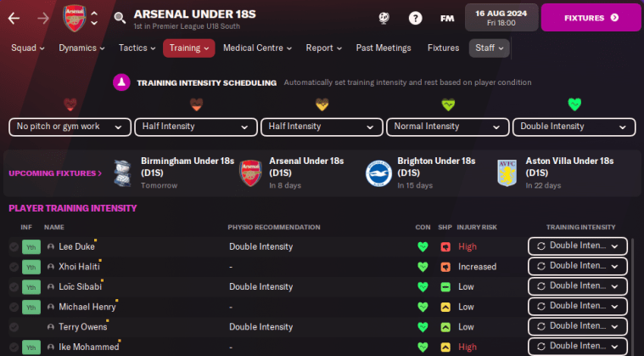Click the Brighton Under 18s fixture badge
644x356 pixels.
(x=378, y=172)
